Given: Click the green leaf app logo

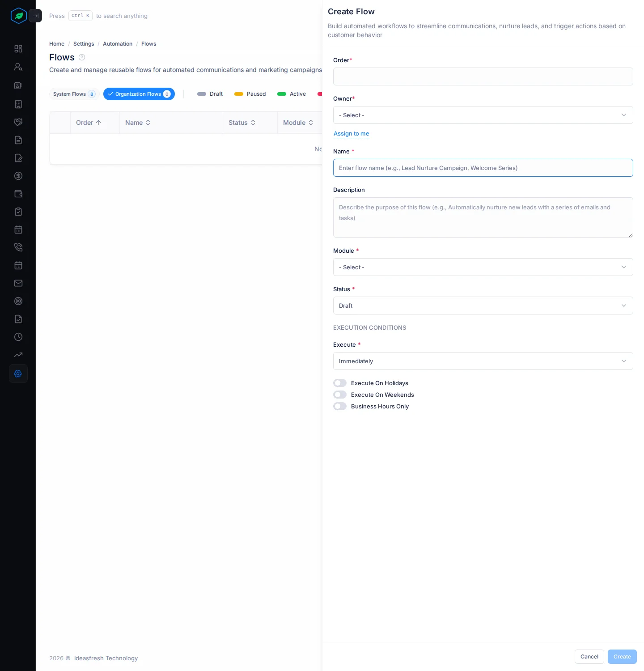Looking at the screenshot, I should (18, 16).
